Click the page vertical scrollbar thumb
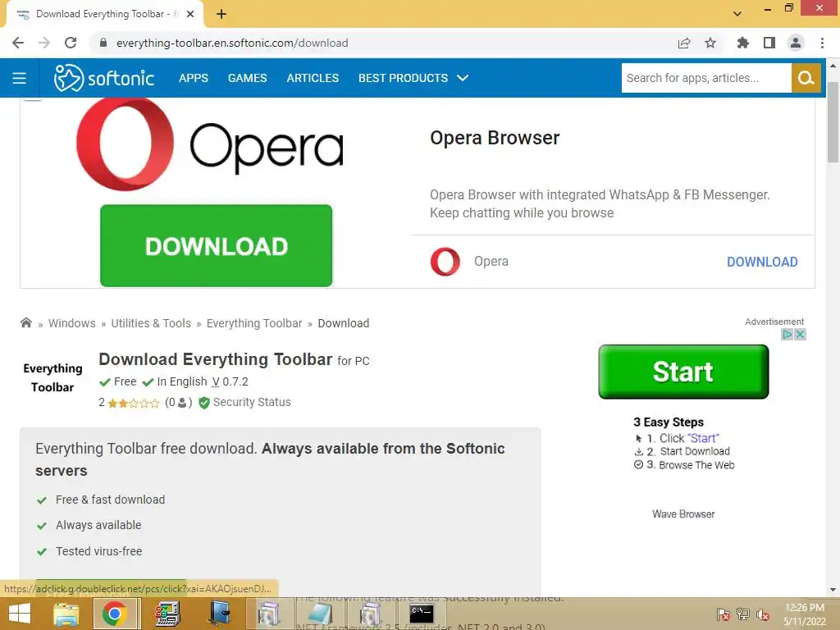Viewport: 840px width, 630px height. pyautogui.click(x=833, y=121)
